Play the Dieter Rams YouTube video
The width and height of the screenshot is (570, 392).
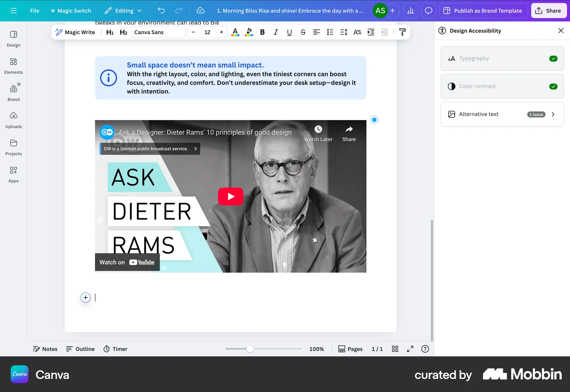pos(231,196)
